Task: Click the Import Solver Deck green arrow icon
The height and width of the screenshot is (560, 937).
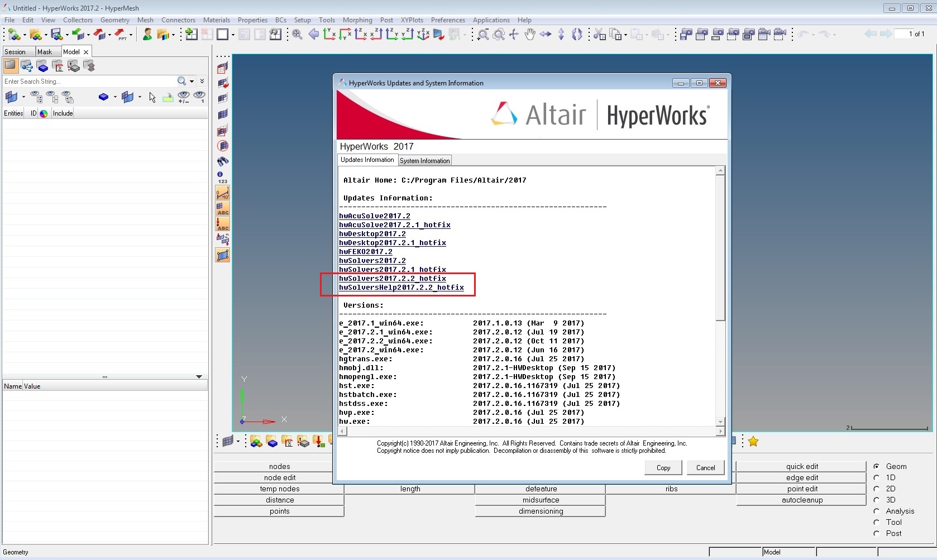Action: [x=78, y=35]
